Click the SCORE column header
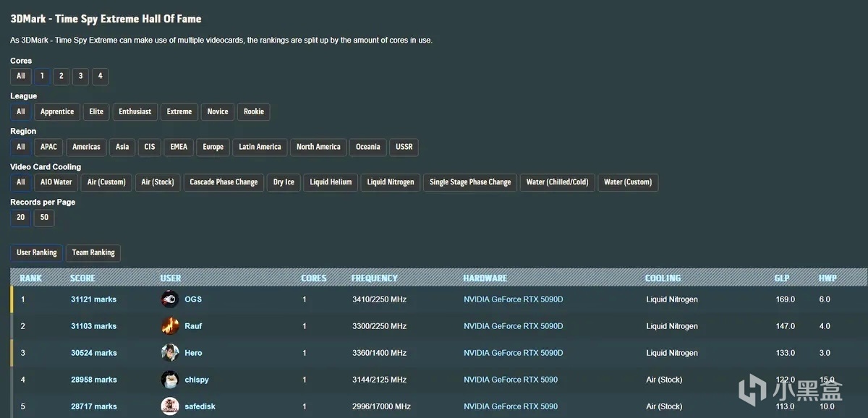Image resolution: width=868 pixels, height=418 pixels. pos(82,278)
